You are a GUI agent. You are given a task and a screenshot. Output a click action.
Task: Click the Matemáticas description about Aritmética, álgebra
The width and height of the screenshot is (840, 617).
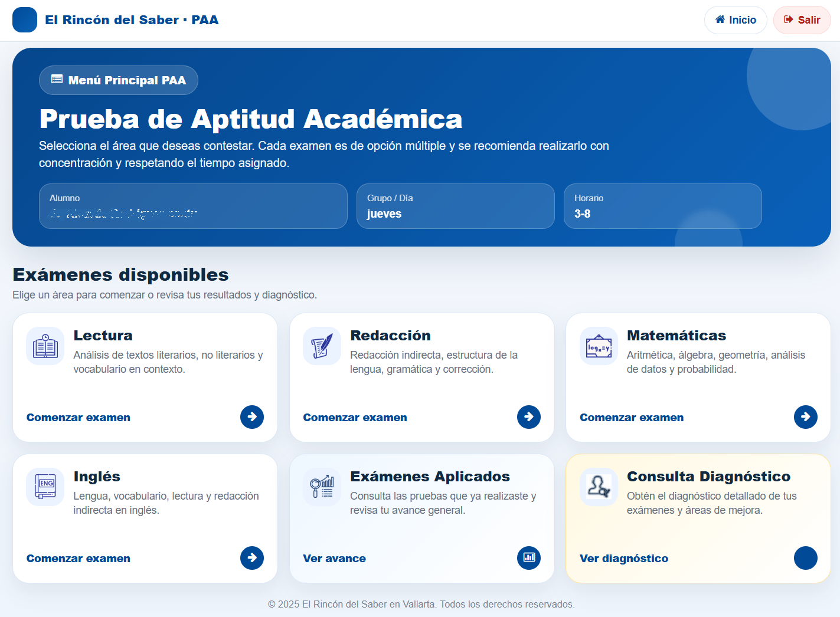pyautogui.click(x=716, y=362)
